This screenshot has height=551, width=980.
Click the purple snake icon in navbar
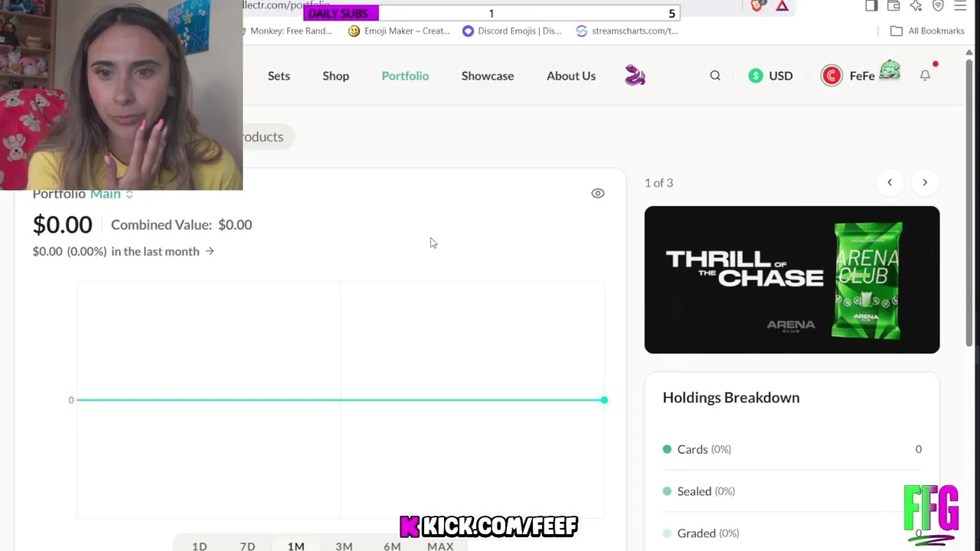[x=635, y=76]
